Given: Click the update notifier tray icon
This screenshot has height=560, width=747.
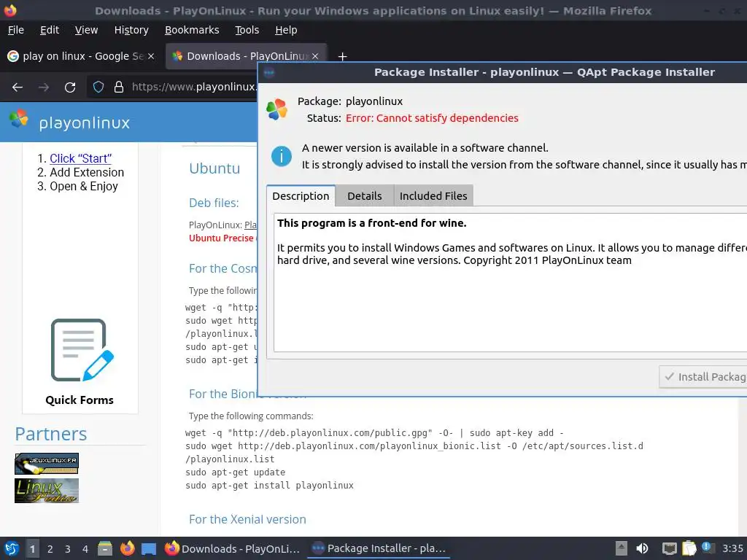Looking at the screenshot, I should click(708, 548).
